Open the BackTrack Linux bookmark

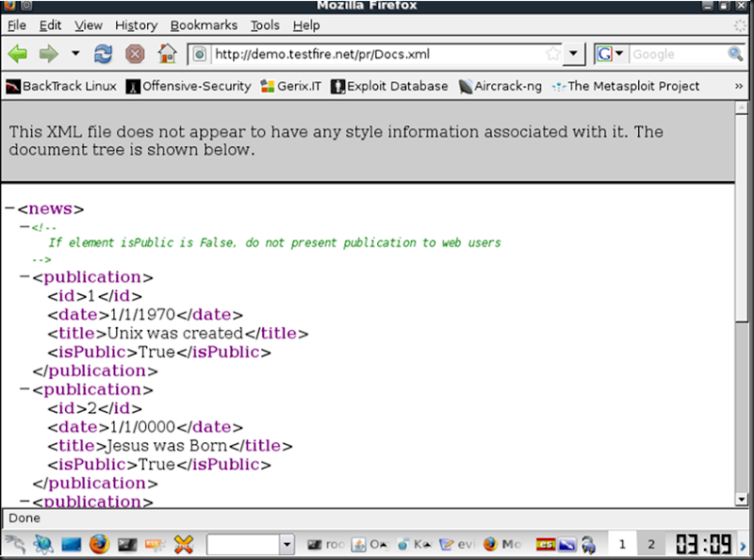[x=61, y=86]
